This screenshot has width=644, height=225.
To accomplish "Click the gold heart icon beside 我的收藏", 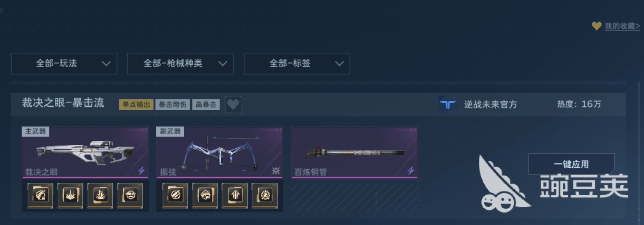I will click(597, 26).
